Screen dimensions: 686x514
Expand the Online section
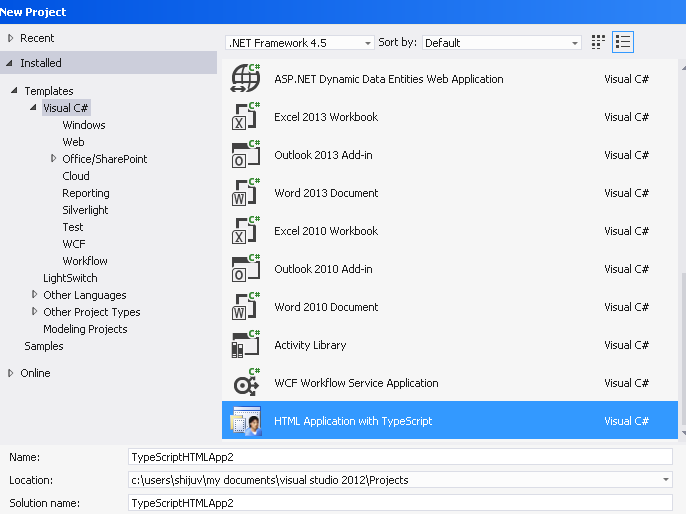pyautogui.click(x=10, y=373)
